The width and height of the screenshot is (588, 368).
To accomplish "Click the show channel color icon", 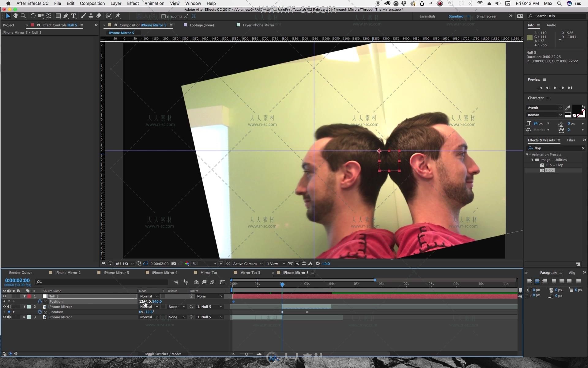I will (x=187, y=264).
